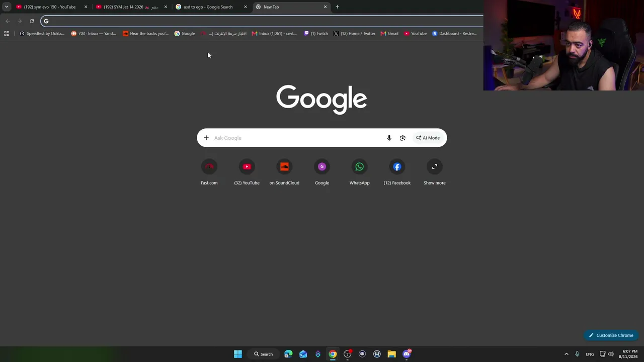Switch to the sym evo 150 YouTube tab
The image size is (644, 362).
(51, 7)
